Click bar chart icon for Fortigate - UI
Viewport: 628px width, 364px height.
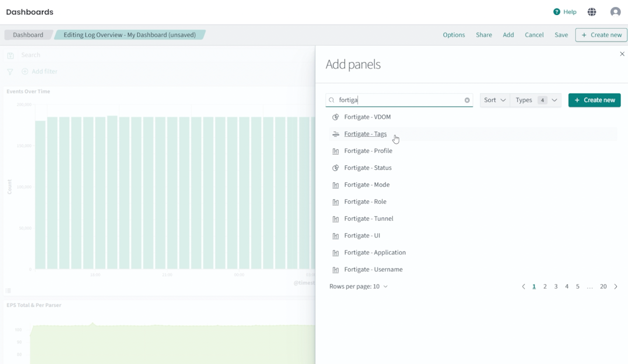(336, 236)
